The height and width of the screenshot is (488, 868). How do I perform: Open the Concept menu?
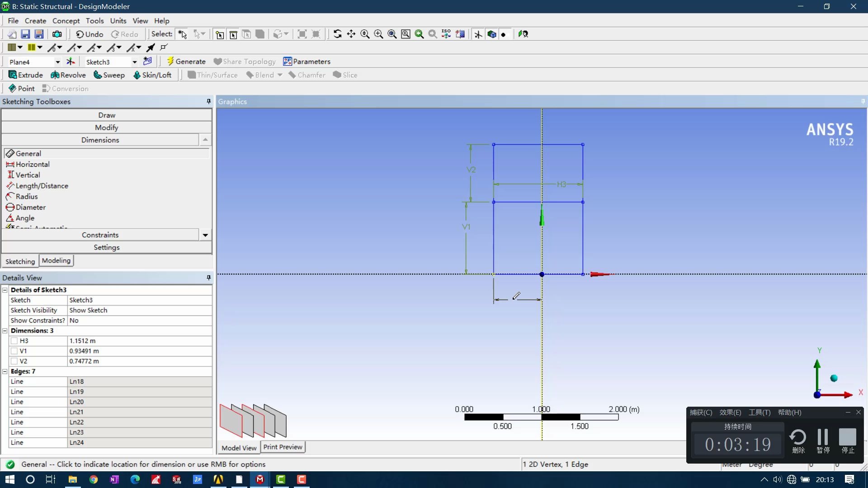click(66, 21)
